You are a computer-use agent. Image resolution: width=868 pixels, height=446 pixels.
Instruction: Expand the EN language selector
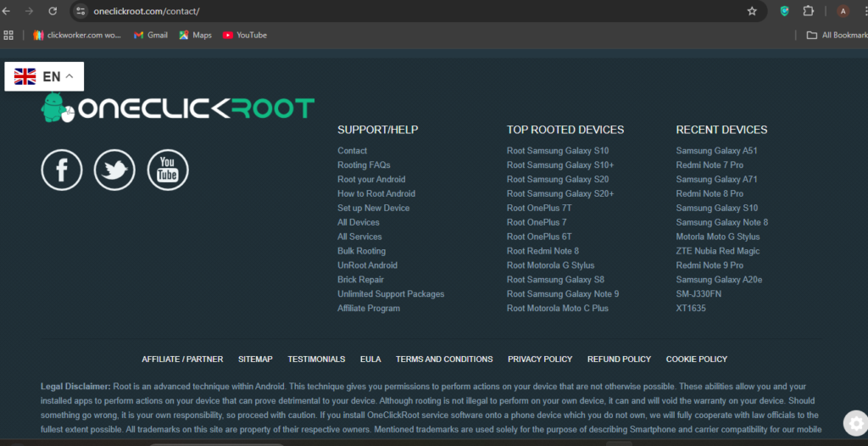(44, 76)
